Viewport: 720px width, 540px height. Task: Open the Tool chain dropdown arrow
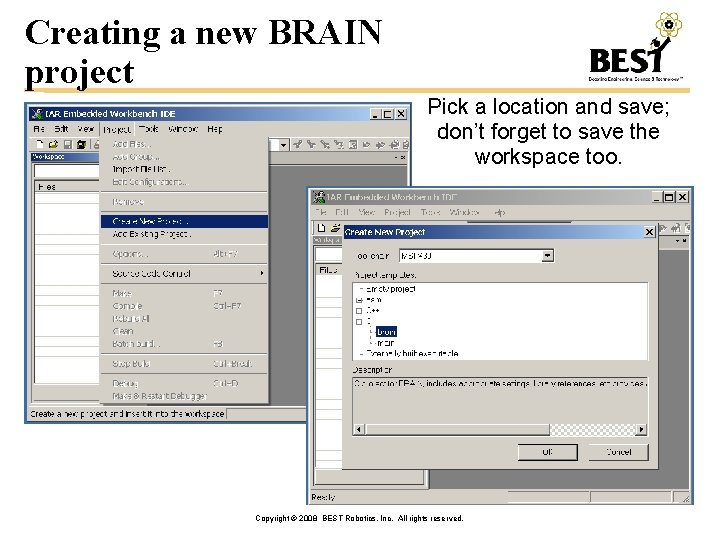click(x=547, y=256)
